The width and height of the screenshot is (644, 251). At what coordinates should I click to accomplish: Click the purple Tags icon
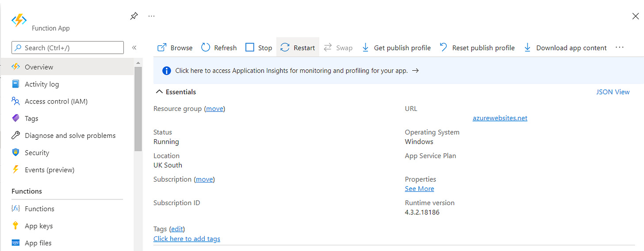pos(15,118)
